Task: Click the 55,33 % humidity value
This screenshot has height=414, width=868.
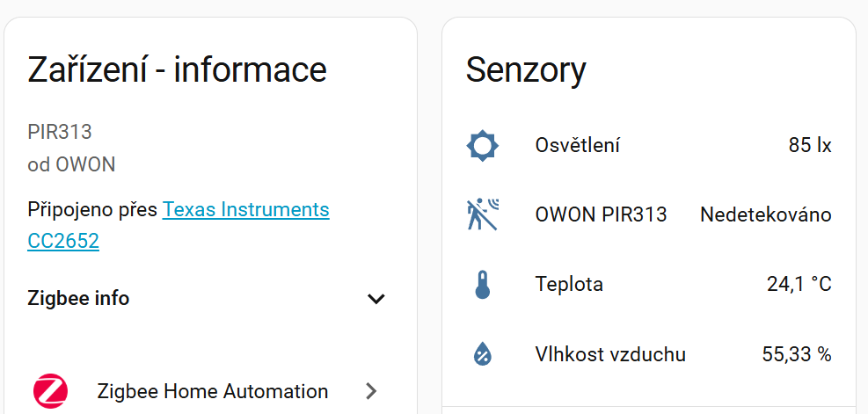Action: point(796,354)
